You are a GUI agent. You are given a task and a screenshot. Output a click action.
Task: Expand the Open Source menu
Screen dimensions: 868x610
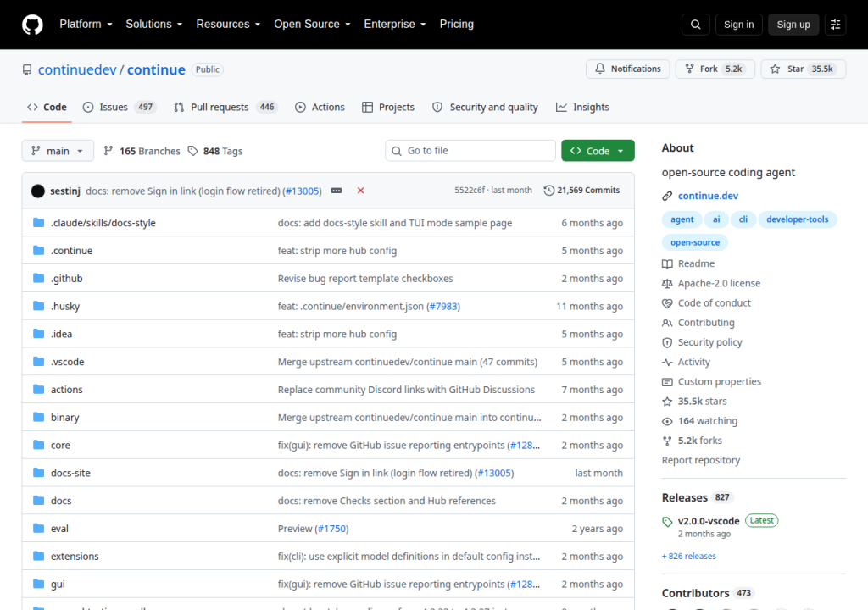(312, 25)
